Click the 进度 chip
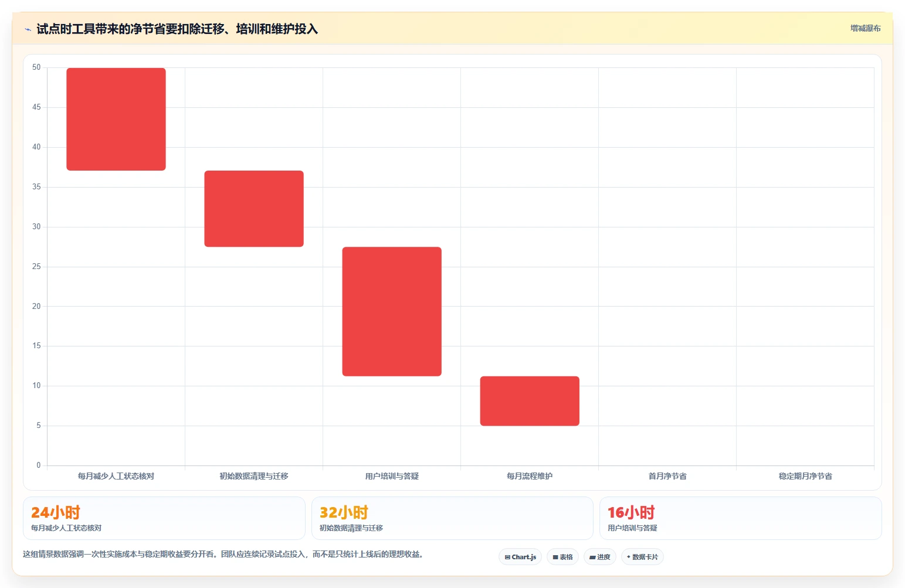 pyautogui.click(x=599, y=557)
